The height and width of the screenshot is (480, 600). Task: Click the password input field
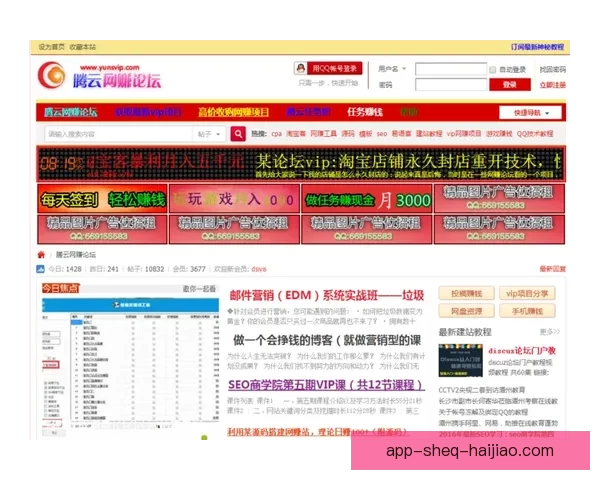tap(451, 85)
